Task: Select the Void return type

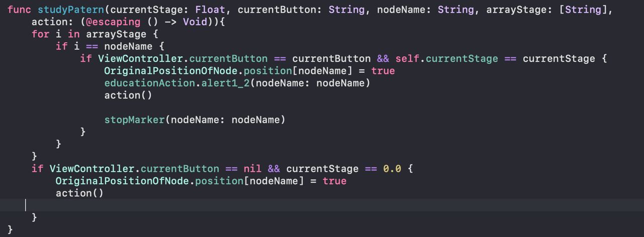Action: [x=195, y=22]
